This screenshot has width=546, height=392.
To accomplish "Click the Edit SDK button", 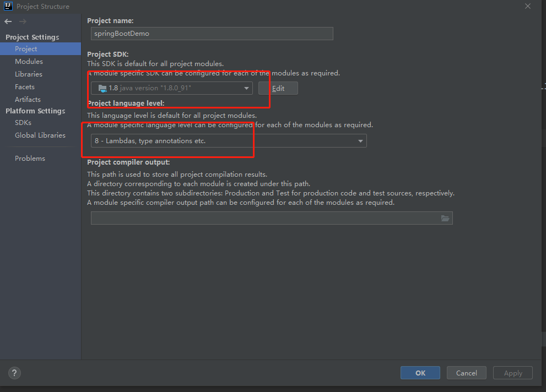I will [278, 88].
